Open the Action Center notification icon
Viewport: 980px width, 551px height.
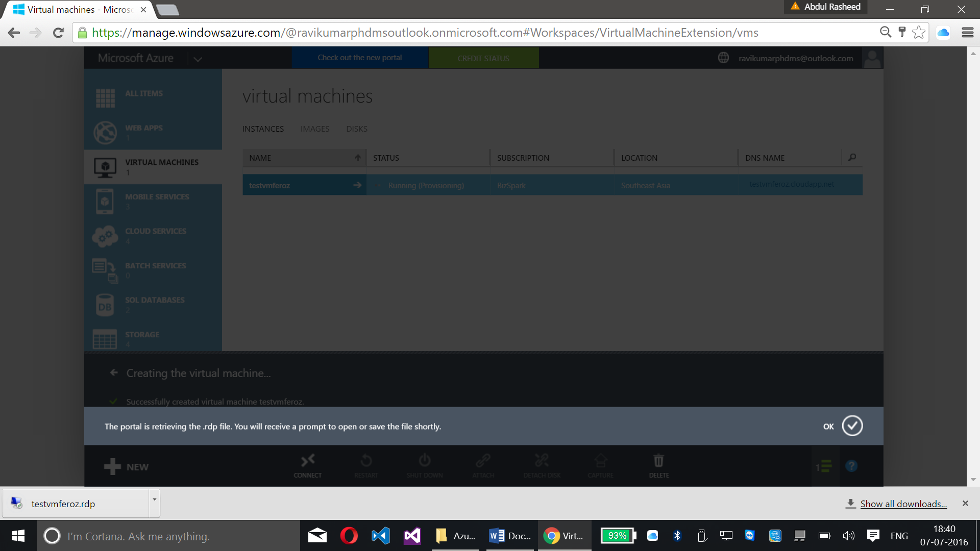tap(873, 536)
